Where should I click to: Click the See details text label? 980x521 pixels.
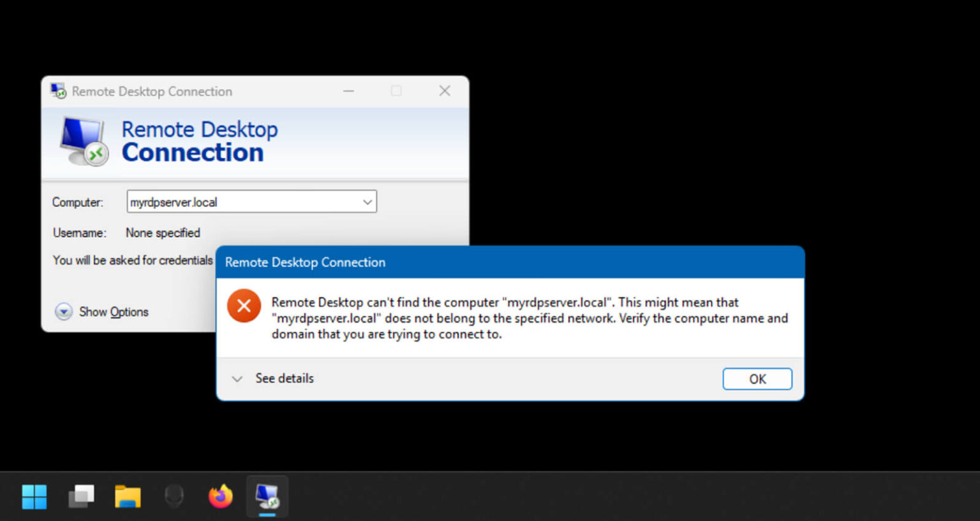pos(285,379)
